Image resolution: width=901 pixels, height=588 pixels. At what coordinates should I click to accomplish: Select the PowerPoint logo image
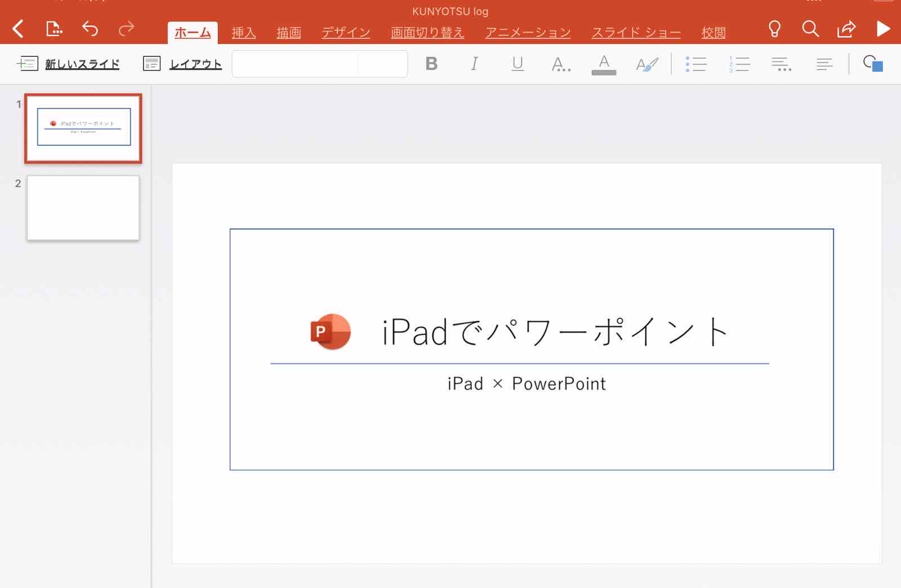pos(331,331)
